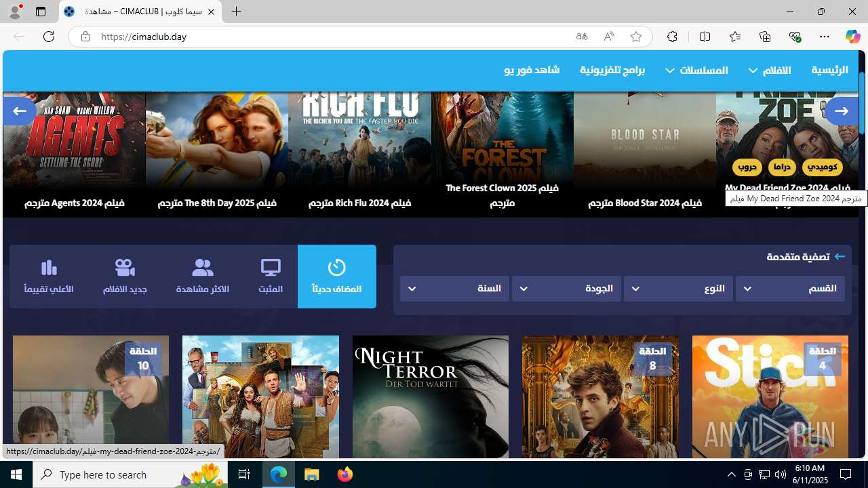The height and width of the screenshot is (488, 868).
Task: Open the Stick episode 4 card
Action: coord(770,396)
